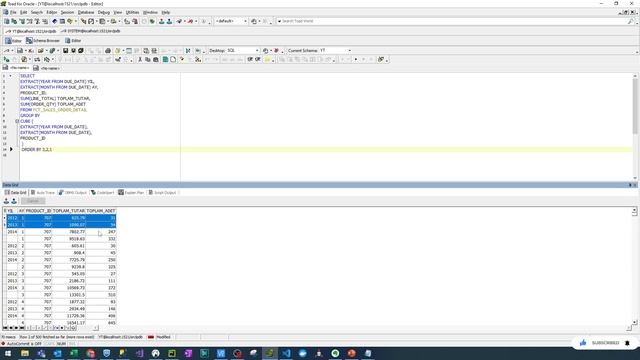Image resolution: width=640 pixels, height=360 pixels.
Task: Open the Edit menu
Action: pos(24,12)
